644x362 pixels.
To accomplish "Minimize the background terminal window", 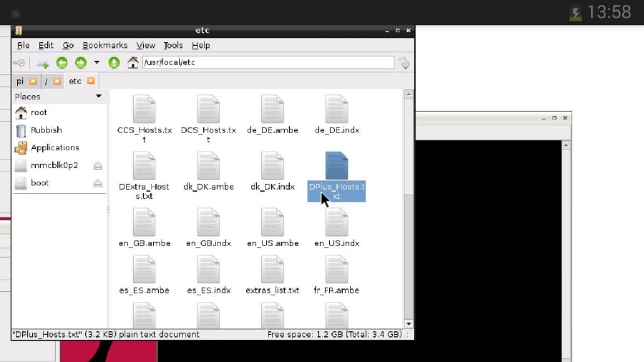I will pos(543,119).
